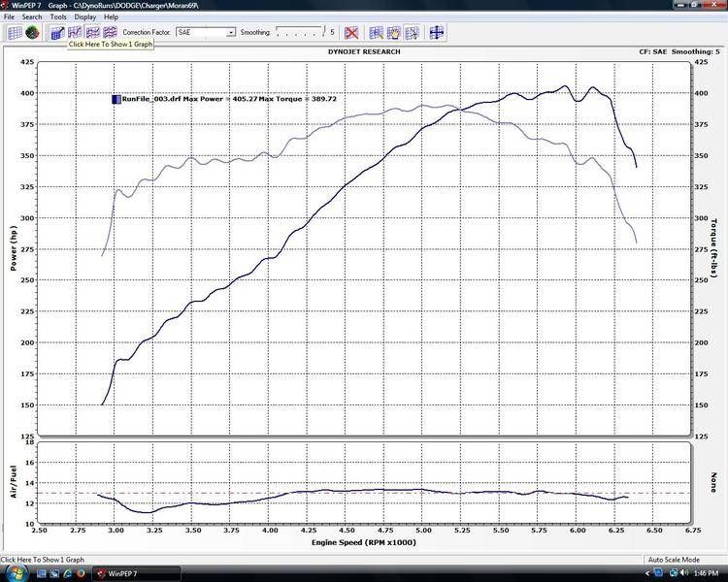Viewport: 728px width, 582px height.
Task: Open the Windows Start orb
Action: click(x=17, y=573)
